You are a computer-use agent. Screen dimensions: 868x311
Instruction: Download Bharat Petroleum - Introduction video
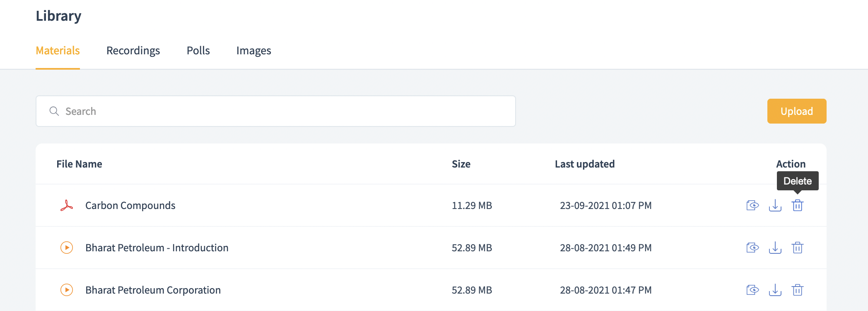coord(775,248)
